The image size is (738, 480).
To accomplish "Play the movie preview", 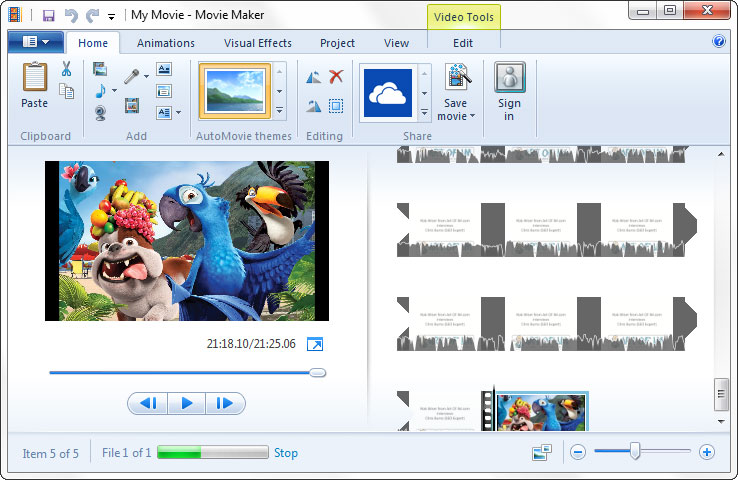I will (186, 403).
